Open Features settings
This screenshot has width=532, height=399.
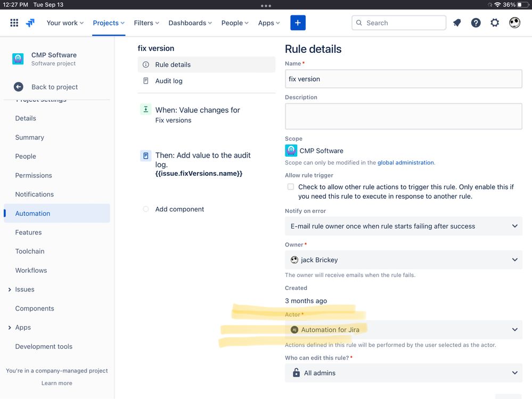pos(29,232)
